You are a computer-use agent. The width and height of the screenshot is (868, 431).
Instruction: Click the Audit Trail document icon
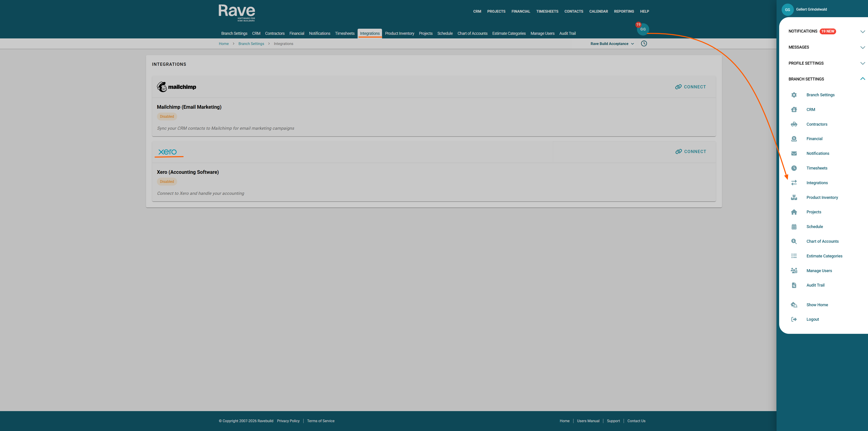794,285
